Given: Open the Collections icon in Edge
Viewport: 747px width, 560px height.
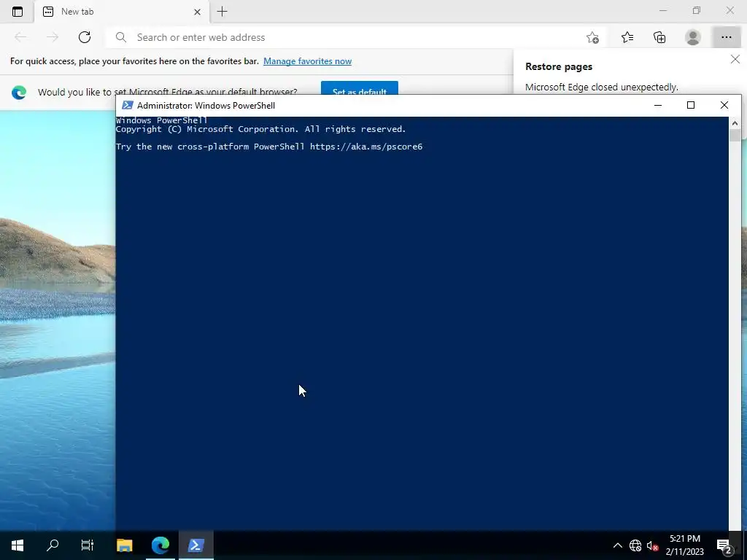Looking at the screenshot, I should coord(659,37).
